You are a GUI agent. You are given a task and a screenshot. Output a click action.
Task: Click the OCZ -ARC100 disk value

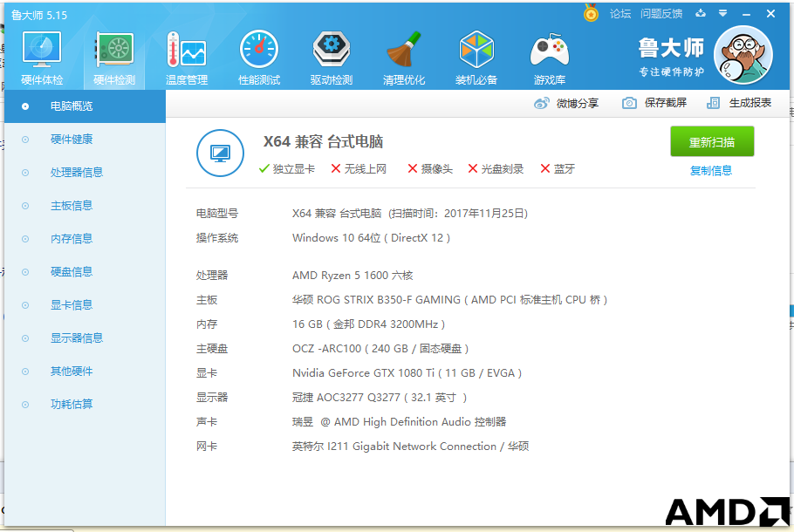pos(380,349)
